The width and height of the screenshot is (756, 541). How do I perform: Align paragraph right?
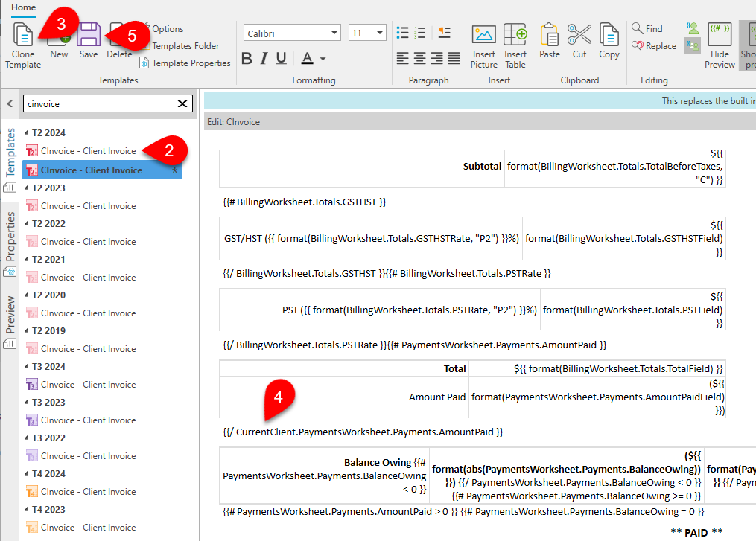click(436, 58)
